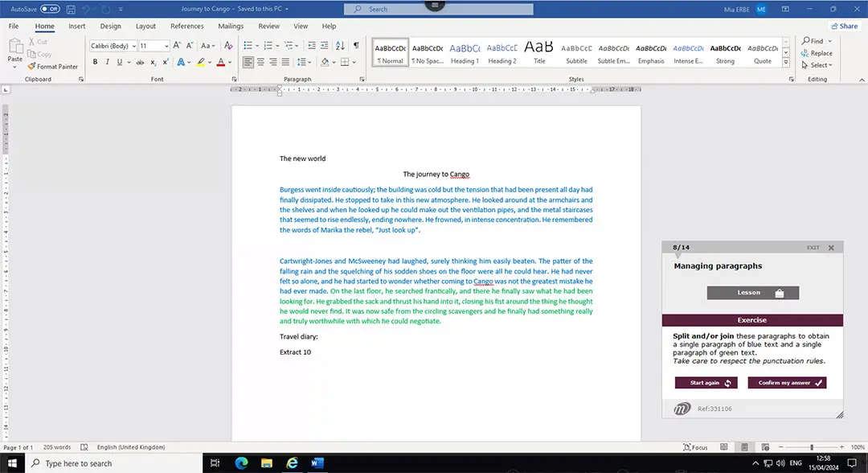Screen dimensions: 868x473
Task: Click the Format Painter tool
Action: (53, 67)
